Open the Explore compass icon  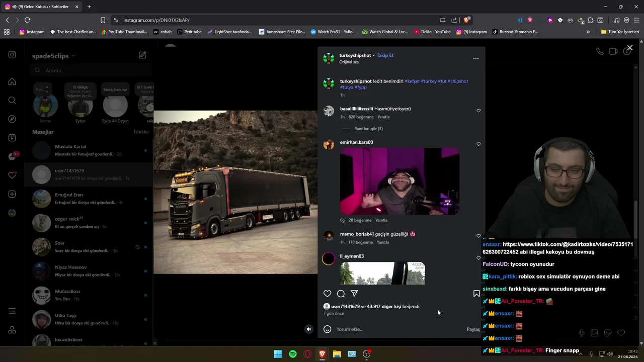[12, 119]
